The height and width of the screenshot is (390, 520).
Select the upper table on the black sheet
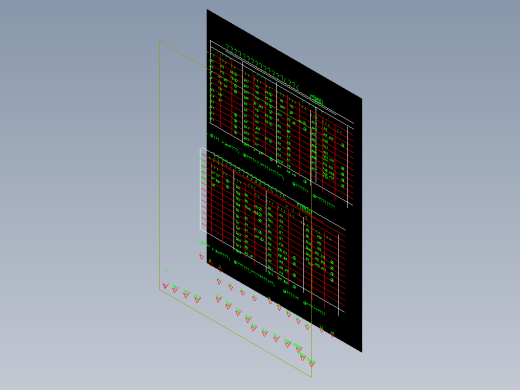coord(282,123)
